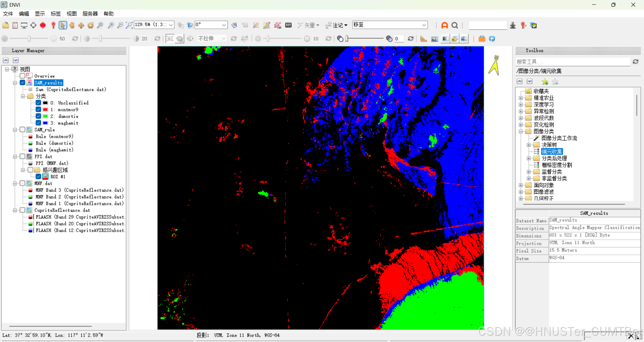Open the feature counting tool icon
This screenshot has height=342, width=644.
(288, 25)
